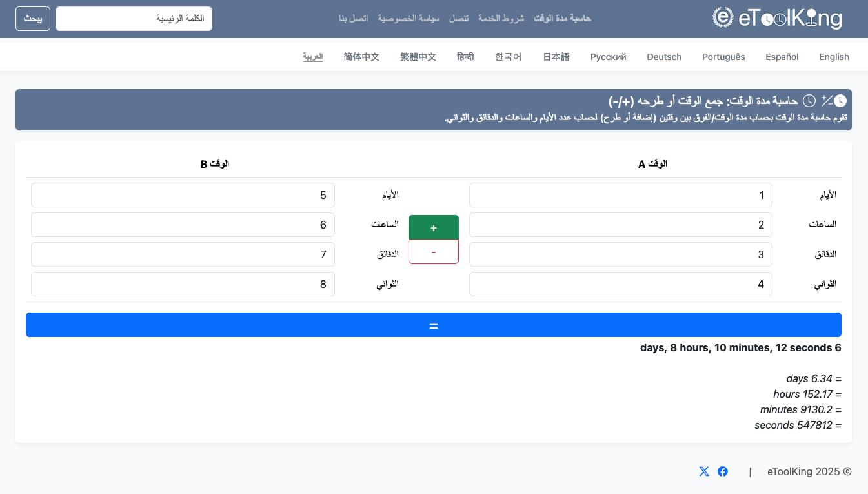This screenshot has height=494, width=868.
Task: Open سياسة الخصوصية privacy policy link
Action: 409,19
